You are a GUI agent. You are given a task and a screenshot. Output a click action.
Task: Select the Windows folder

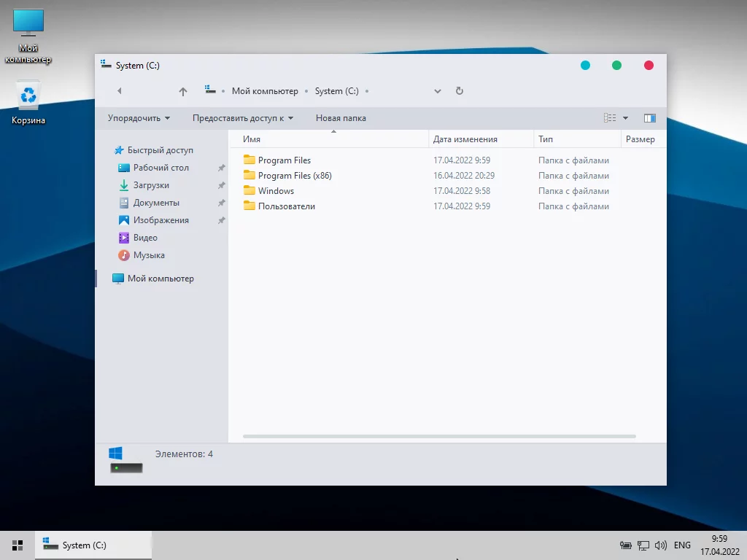pyautogui.click(x=276, y=191)
